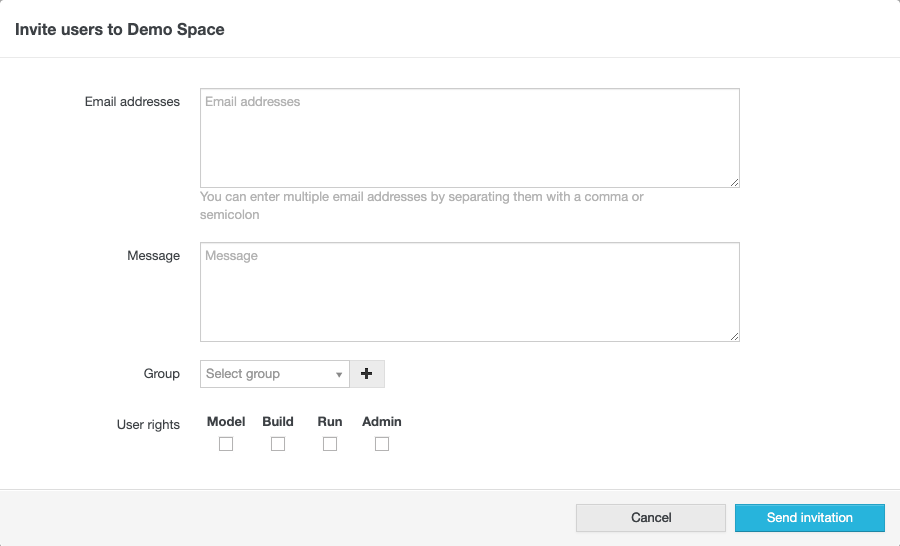This screenshot has height=546, width=900.
Task: Click the bold Model label text
Action: [x=226, y=422]
